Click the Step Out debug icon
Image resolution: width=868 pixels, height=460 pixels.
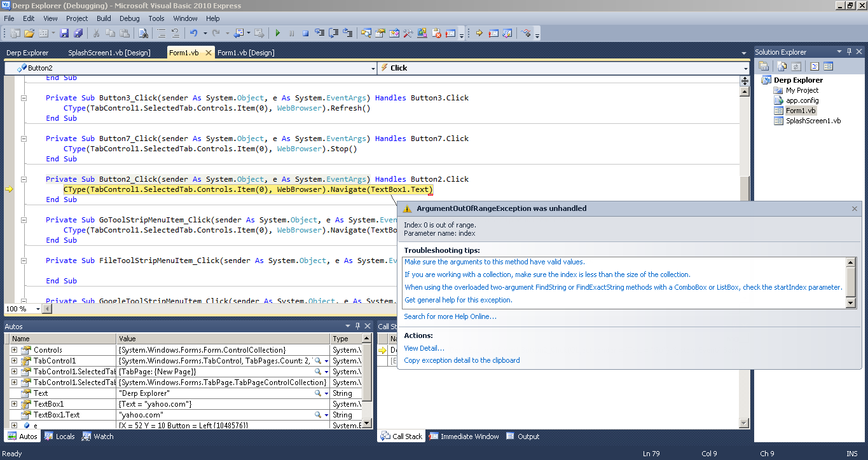click(x=347, y=33)
